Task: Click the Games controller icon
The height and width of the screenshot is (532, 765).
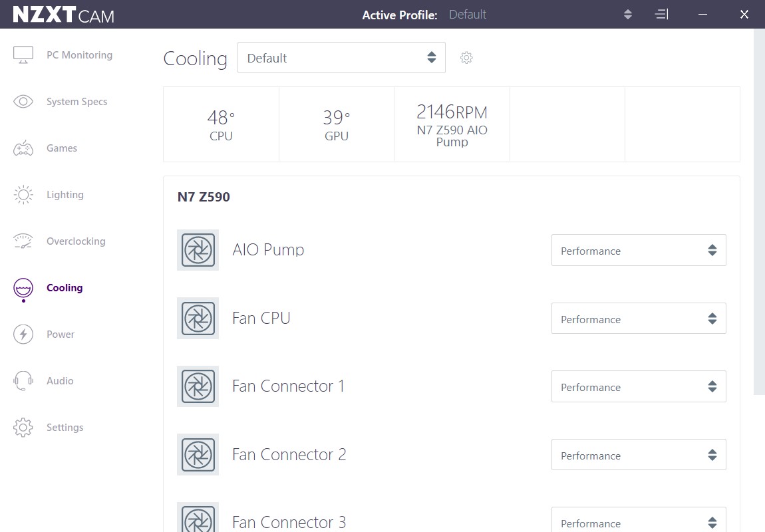Action: point(23,148)
